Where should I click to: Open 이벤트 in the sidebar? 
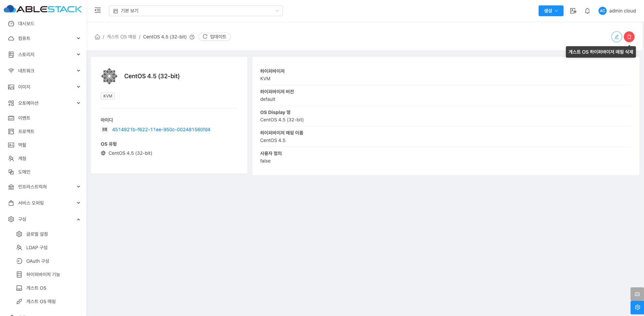pos(43,118)
